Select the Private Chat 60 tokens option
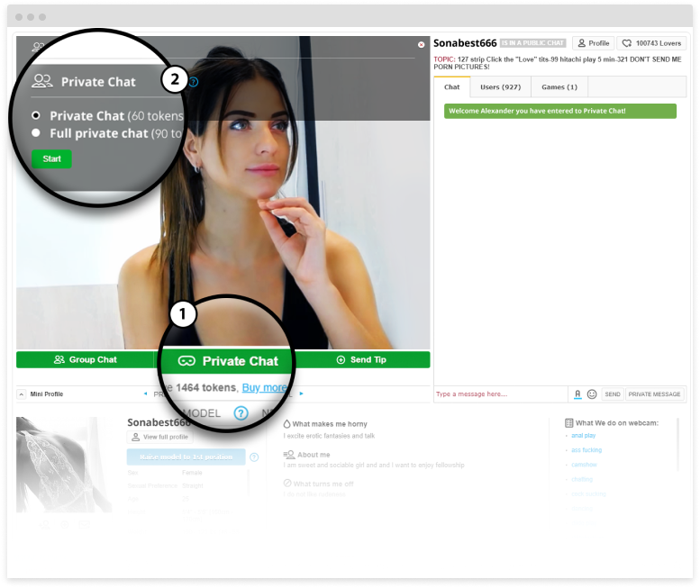700x588 pixels. pos(36,115)
